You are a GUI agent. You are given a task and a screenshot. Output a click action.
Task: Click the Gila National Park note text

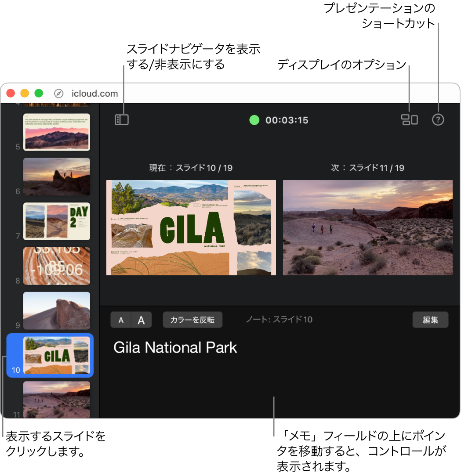coord(175,348)
